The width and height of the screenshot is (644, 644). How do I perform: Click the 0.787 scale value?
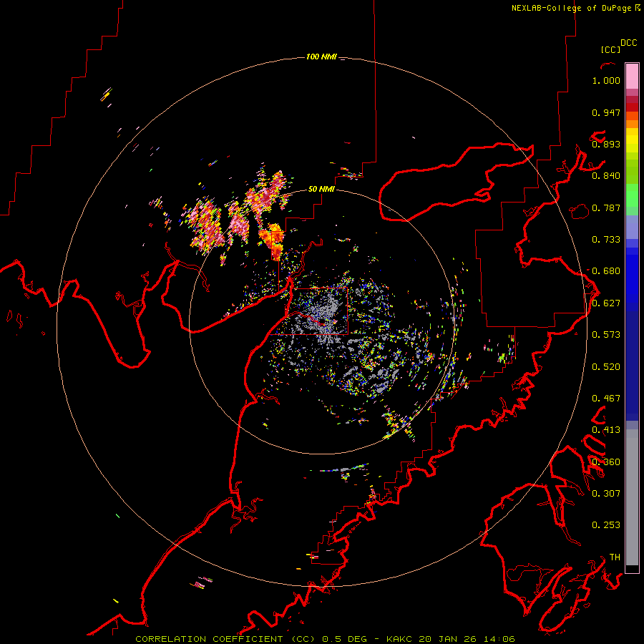(606, 208)
